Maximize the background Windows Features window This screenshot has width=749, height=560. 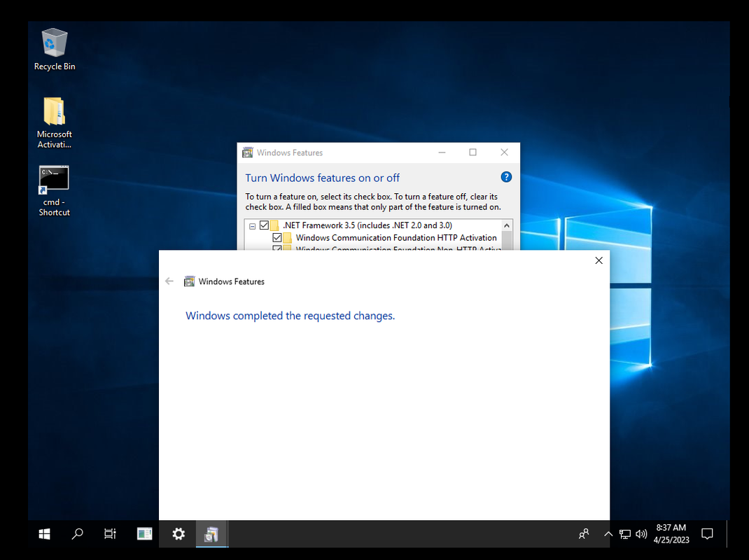pyautogui.click(x=473, y=153)
